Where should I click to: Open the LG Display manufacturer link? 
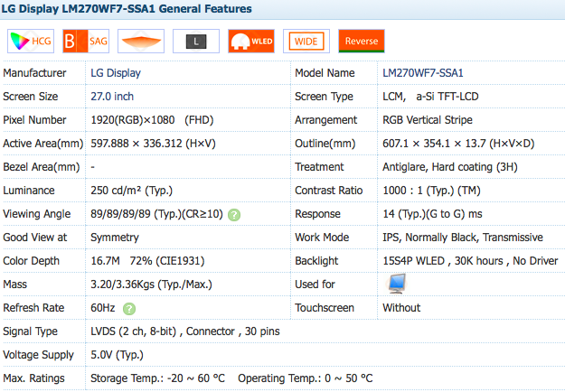click(116, 73)
